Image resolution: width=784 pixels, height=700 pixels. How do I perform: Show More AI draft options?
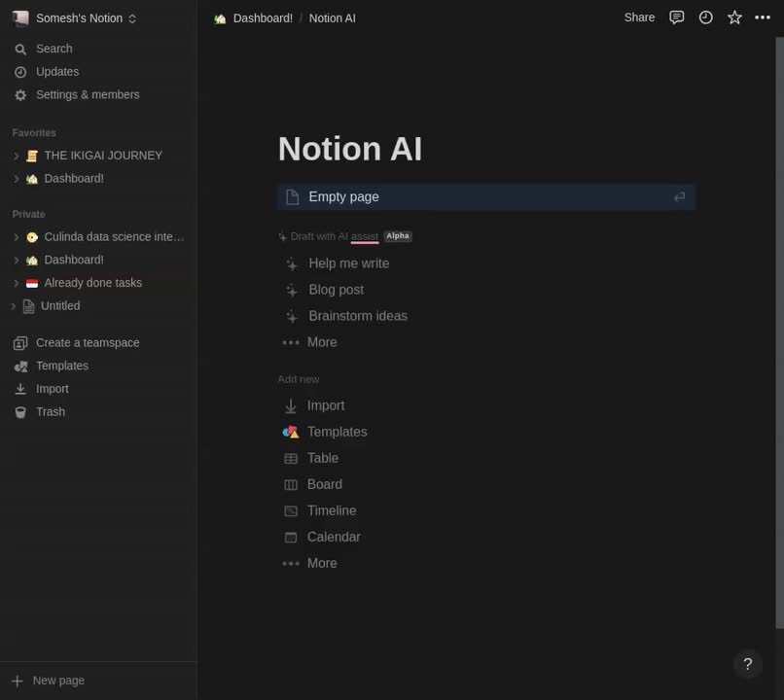pos(309,343)
